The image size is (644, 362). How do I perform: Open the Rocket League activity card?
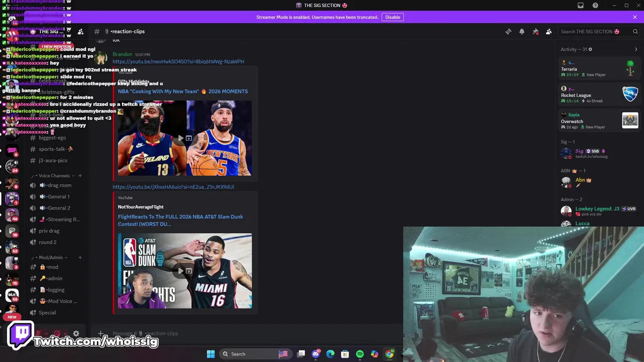point(600,95)
